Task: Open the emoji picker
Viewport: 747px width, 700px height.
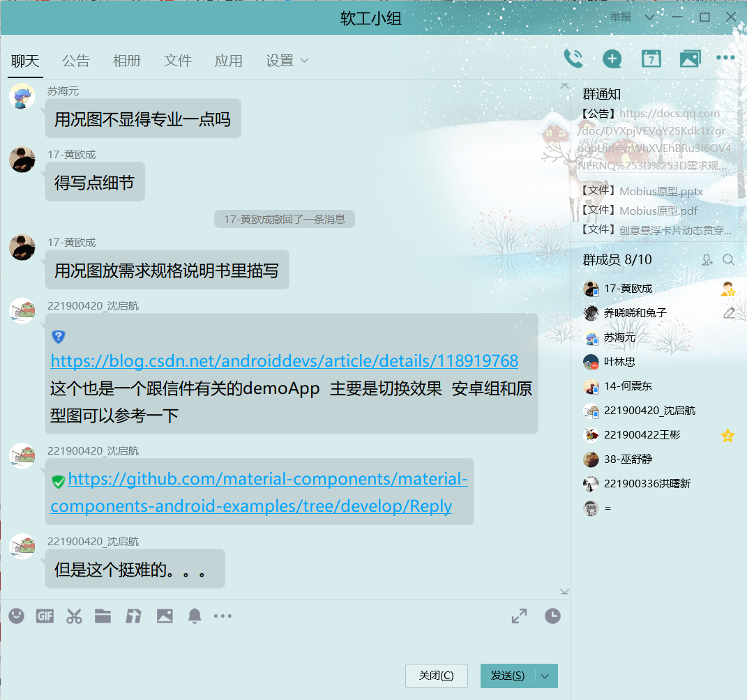Action: (17, 616)
